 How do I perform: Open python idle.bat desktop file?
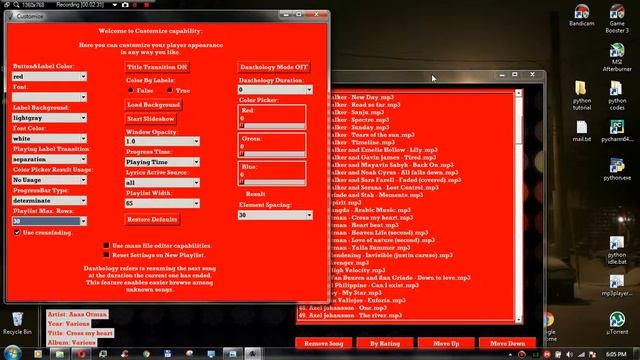[617, 250]
